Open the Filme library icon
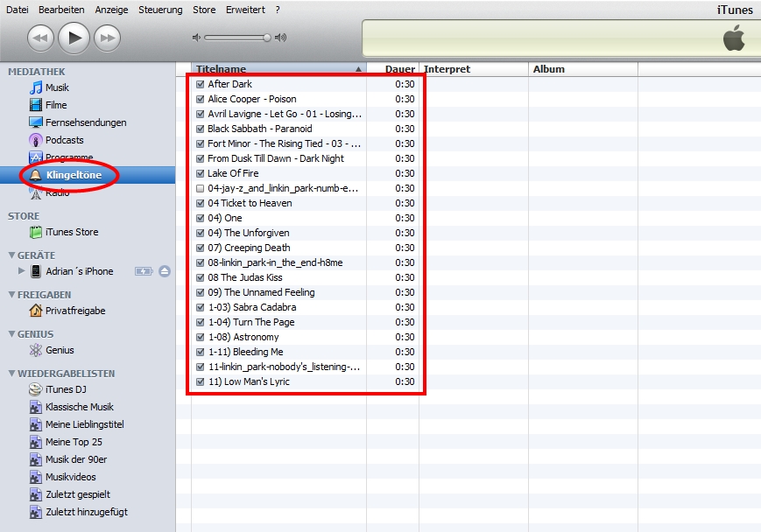The width and height of the screenshot is (761, 532). pos(35,105)
